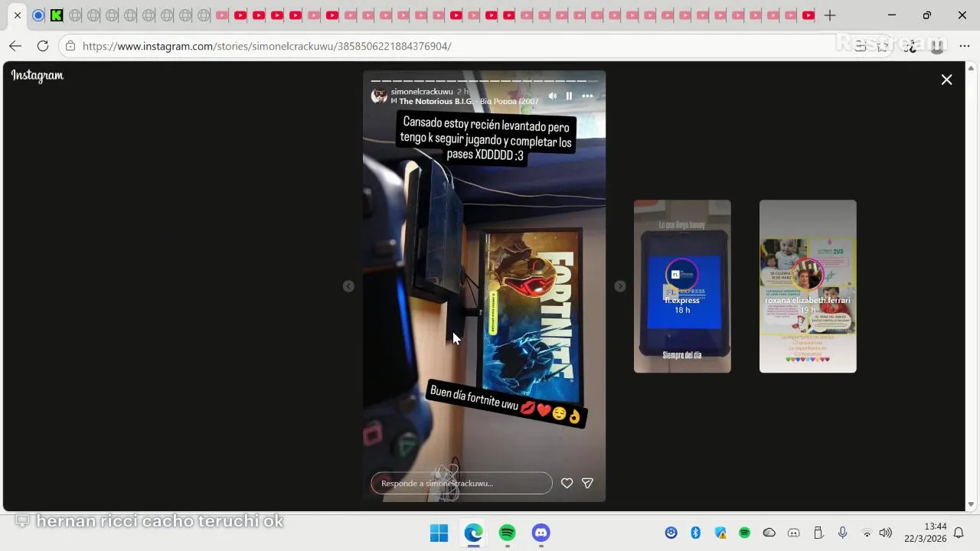Click the page scrollbar down arrow
Viewport: 980px width, 551px height.
972,504
